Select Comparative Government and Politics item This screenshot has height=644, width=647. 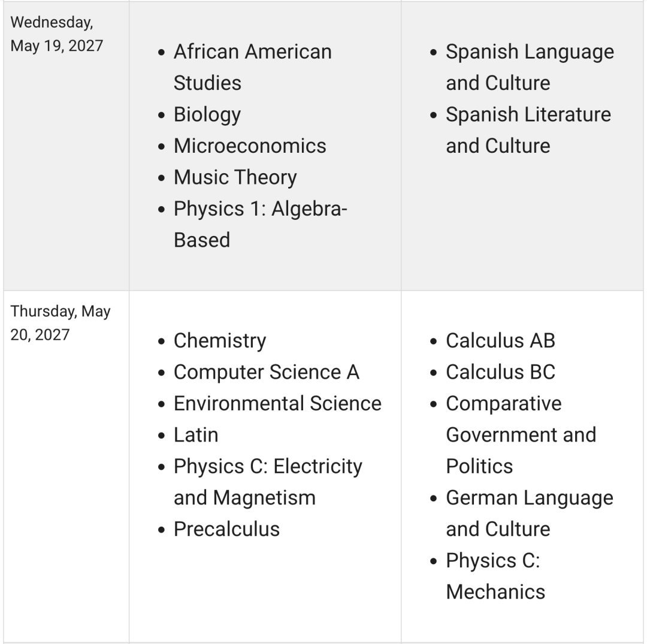coord(521,435)
